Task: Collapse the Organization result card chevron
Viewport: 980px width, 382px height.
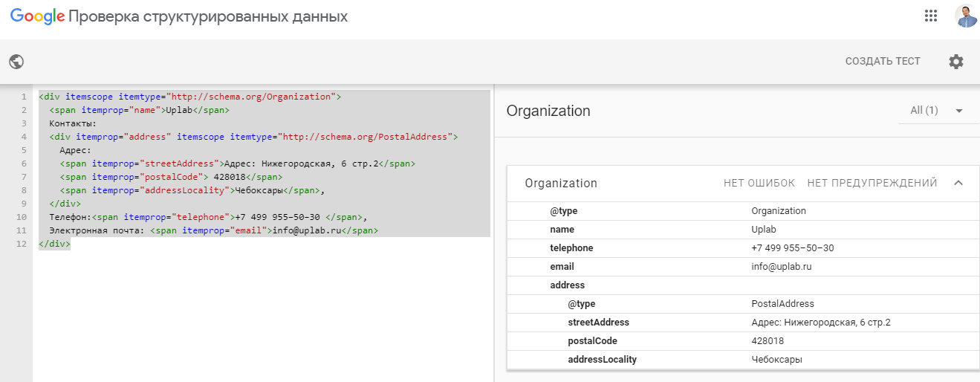Action: pyautogui.click(x=958, y=183)
